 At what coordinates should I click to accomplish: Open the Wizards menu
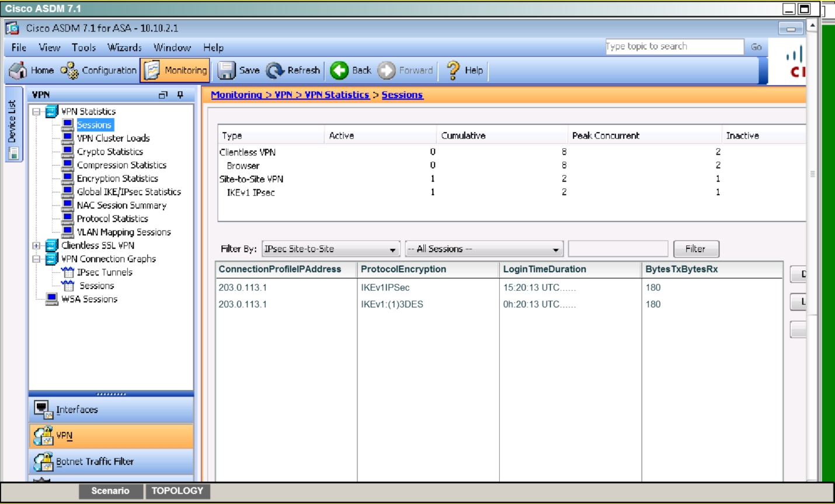[x=124, y=47]
